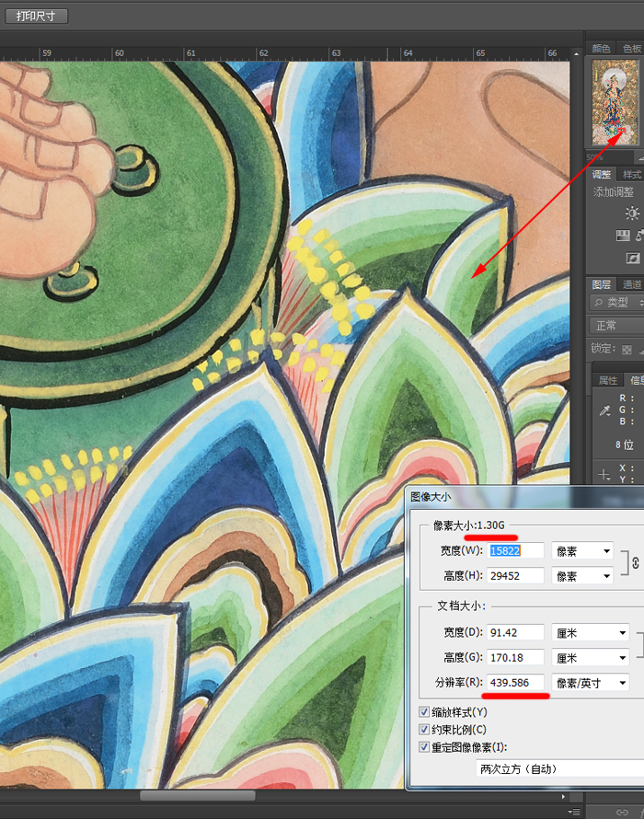644x819 pixels.
Task: Click the scroll-up arrow above the canvas
Action: (576, 53)
